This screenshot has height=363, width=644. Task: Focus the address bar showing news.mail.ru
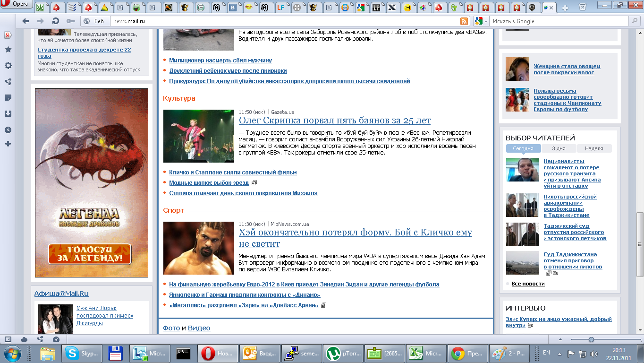pyautogui.click(x=284, y=21)
